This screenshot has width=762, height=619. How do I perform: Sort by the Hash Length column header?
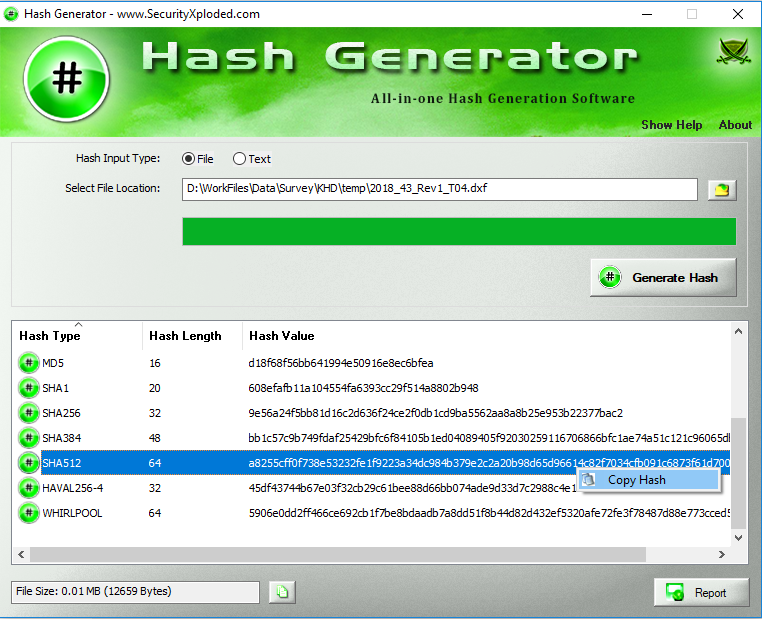pyautogui.click(x=192, y=336)
